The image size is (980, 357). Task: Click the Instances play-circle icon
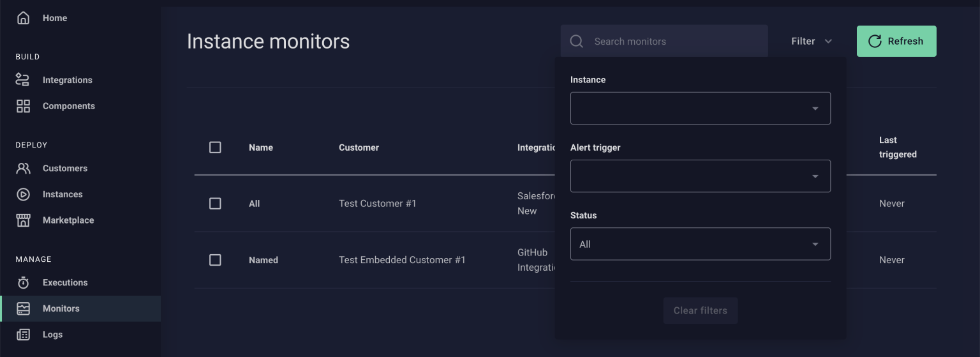click(x=23, y=194)
